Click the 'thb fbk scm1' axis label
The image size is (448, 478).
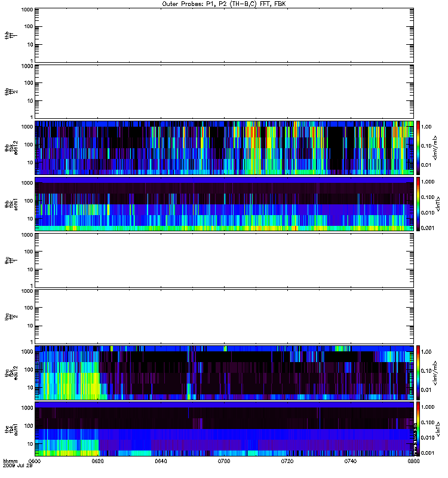[11, 204]
